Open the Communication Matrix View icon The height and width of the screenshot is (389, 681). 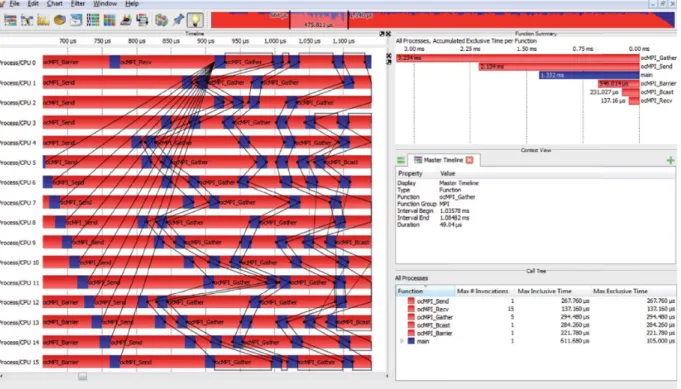coord(109,20)
